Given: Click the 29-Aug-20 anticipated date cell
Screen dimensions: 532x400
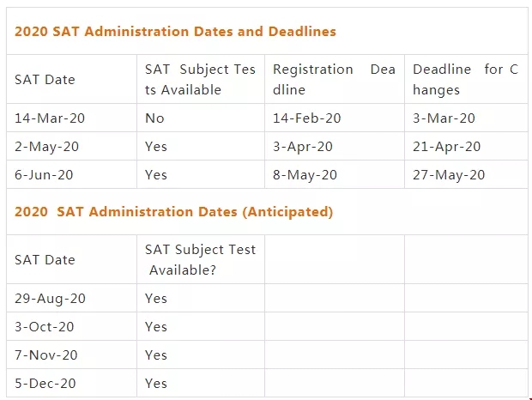Looking at the screenshot, I should (50, 299).
